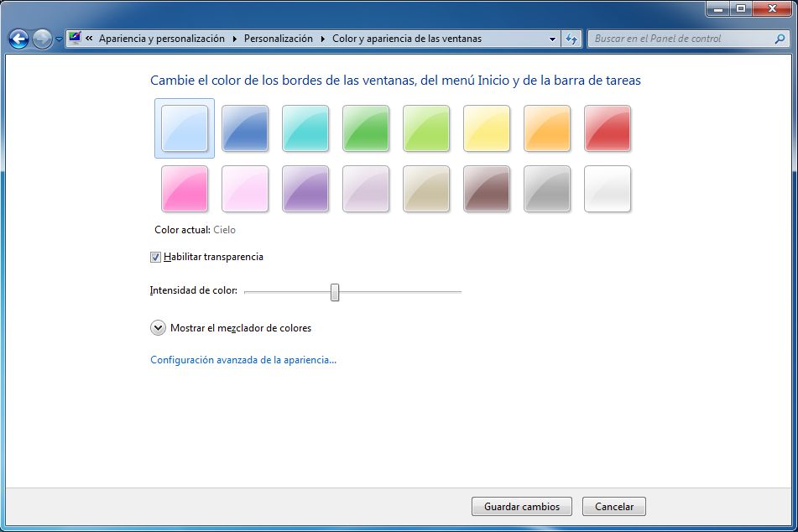Expand Mostrar el mezclador de colores

(x=159, y=328)
